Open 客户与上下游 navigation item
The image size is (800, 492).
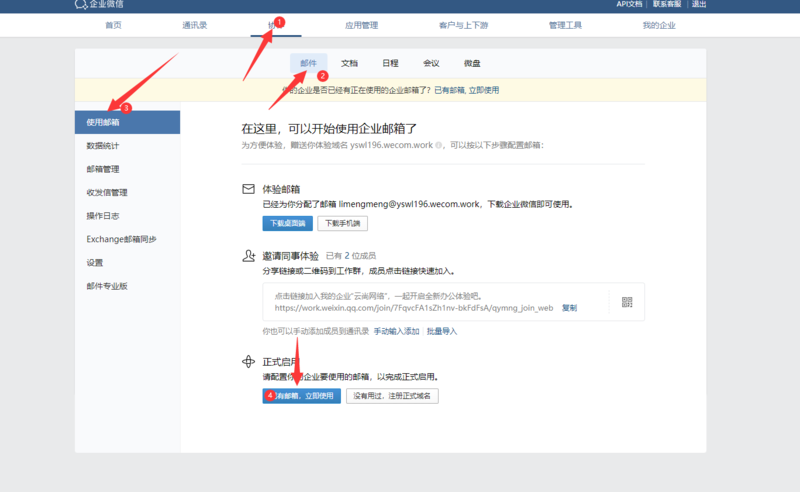[x=463, y=25]
